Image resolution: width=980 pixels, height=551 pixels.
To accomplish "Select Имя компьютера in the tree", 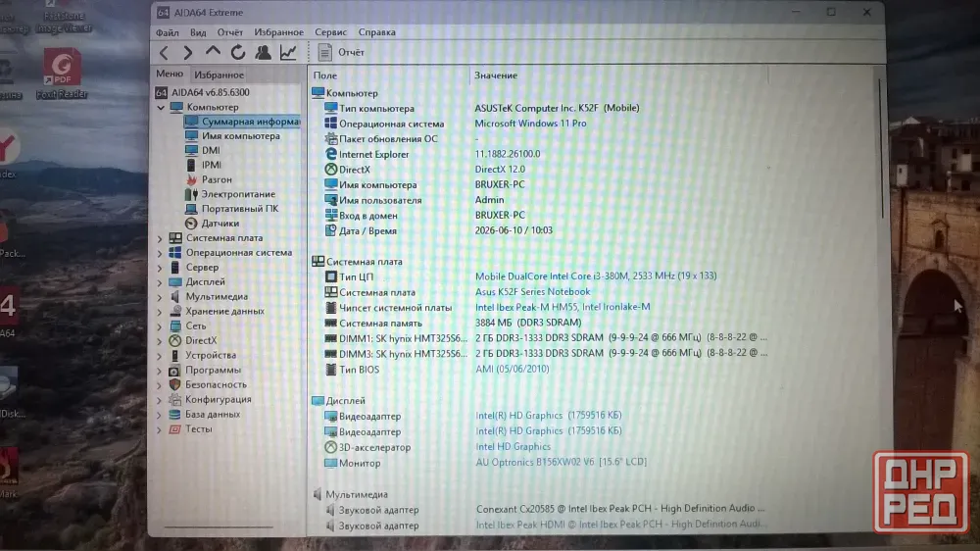I will tap(241, 135).
